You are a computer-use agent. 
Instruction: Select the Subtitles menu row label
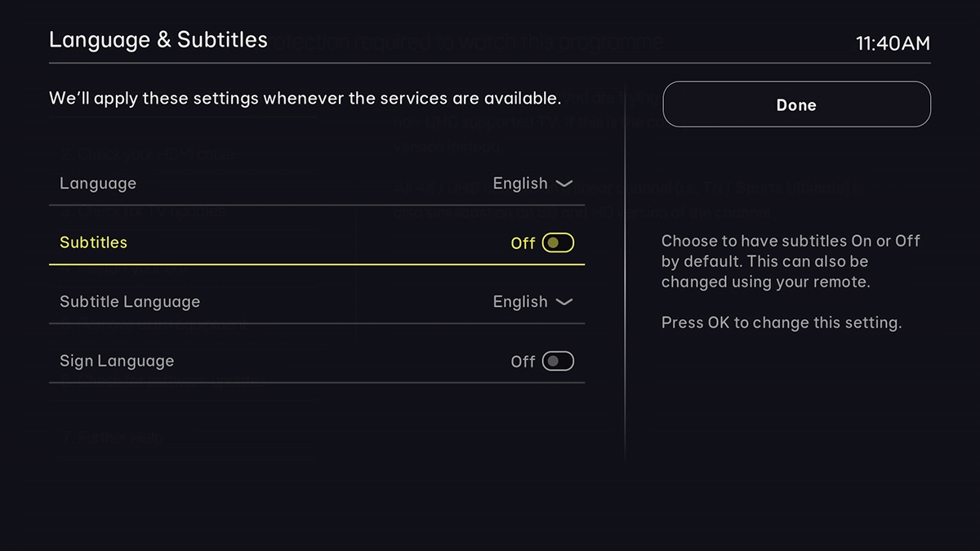pos(93,242)
